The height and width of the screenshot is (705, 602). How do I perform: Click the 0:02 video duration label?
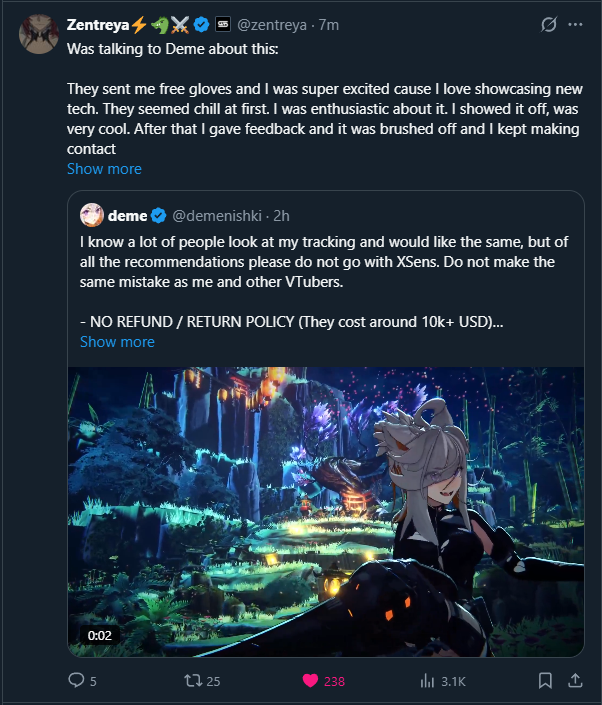click(99, 635)
